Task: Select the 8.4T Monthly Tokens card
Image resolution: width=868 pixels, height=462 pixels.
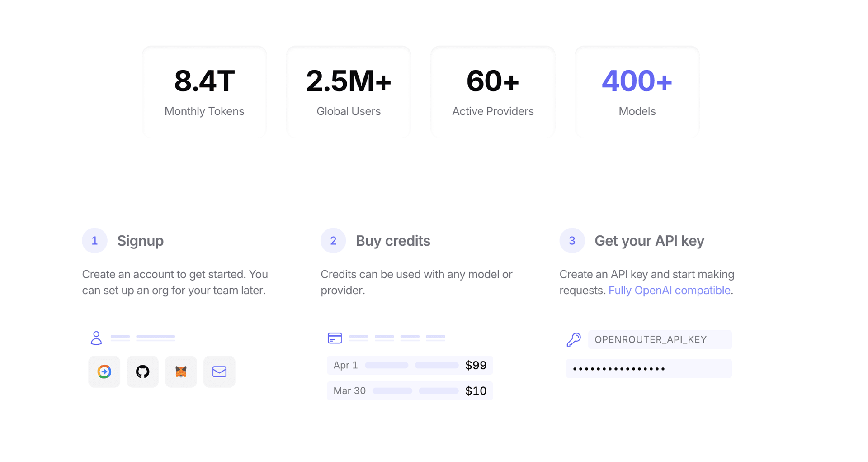Action: click(x=204, y=91)
